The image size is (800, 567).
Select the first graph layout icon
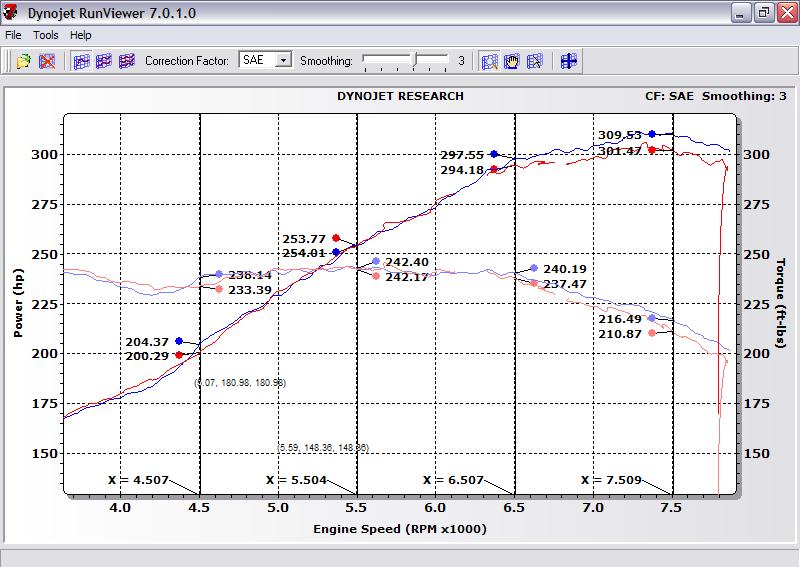pyautogui.click(x=82, y=61)
